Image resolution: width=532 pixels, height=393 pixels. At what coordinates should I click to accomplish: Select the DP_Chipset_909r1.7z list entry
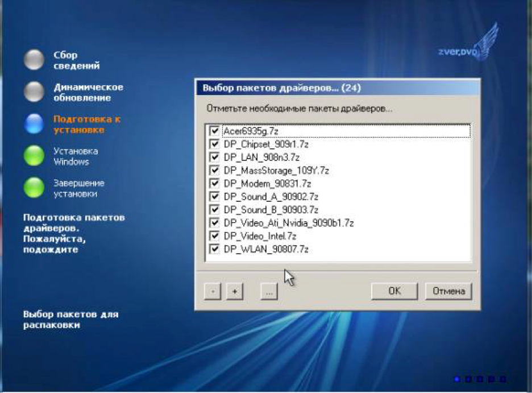266,144
